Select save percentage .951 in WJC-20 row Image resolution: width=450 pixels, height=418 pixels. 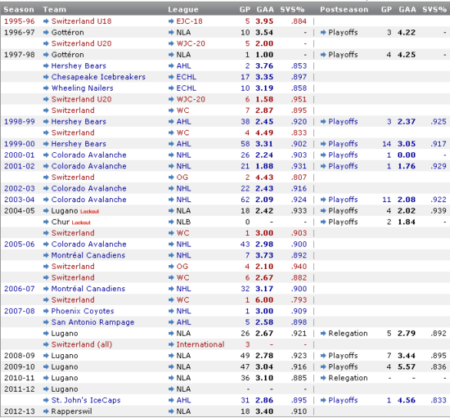[299, 99]
